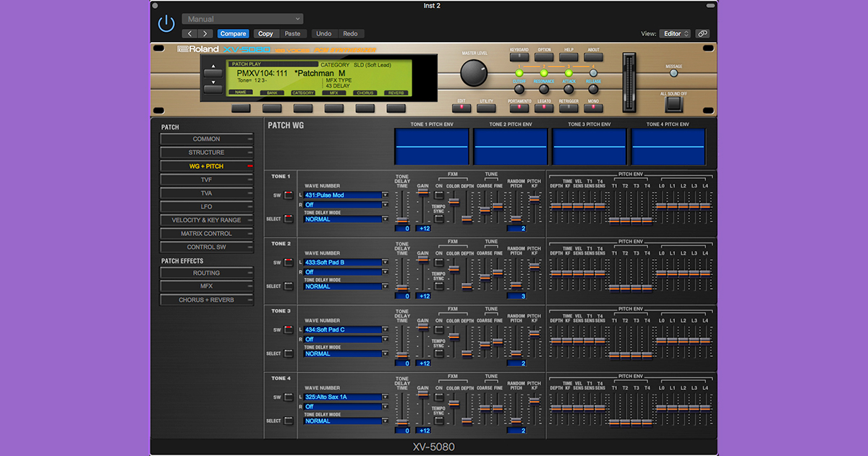Turn the Master Level knob
This screenshot has width=868, height=456.
[474, 73]
